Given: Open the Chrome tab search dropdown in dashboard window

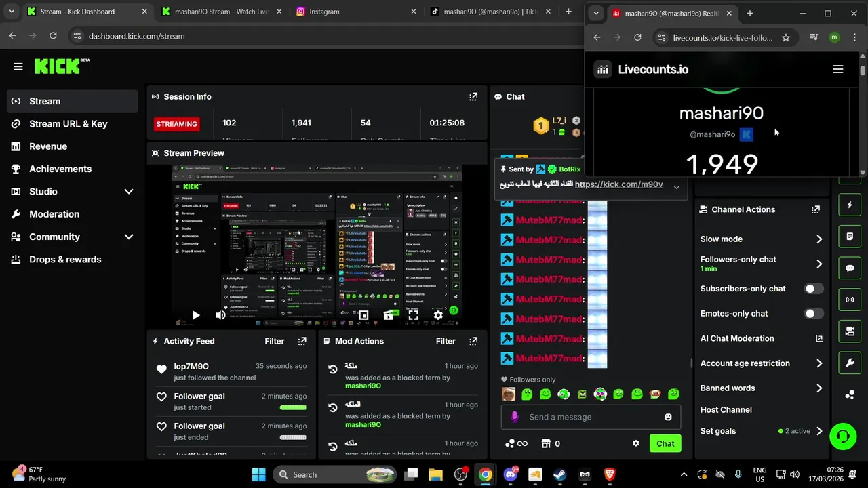Looking at the screenshot, I should [x=12, y=12].
